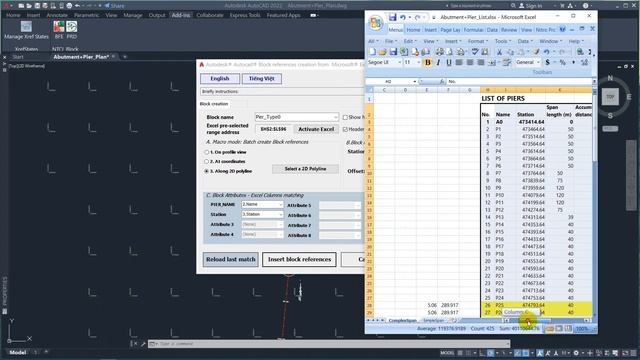Undo using Excel quick access toolbar

(403, 17)
